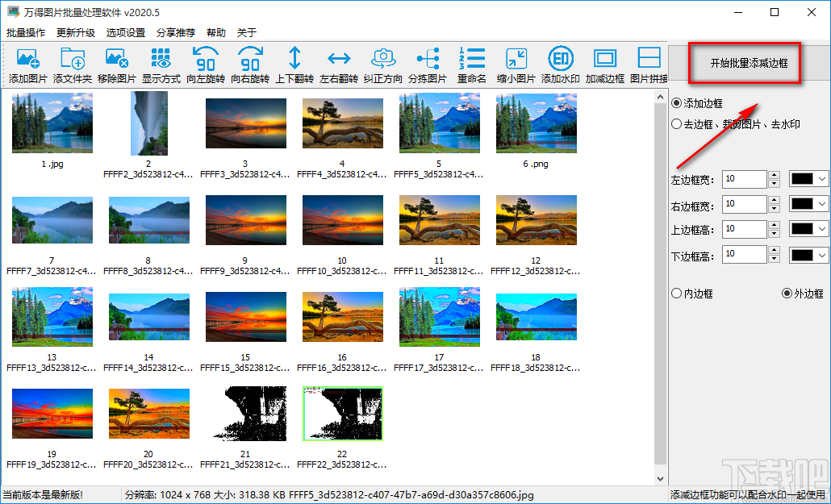Select the vertical thumbnail numbered 2
831x504 pixels.
tap(149, 123)
